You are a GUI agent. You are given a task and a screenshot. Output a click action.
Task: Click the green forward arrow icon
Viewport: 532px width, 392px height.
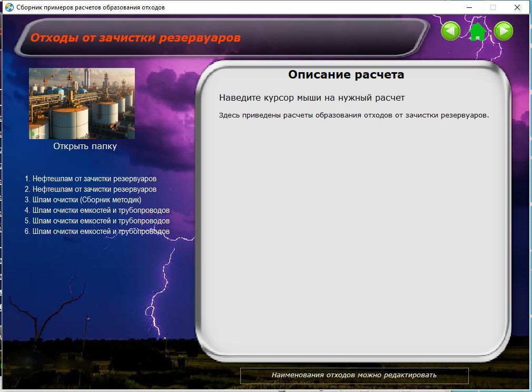pos(504,31)
